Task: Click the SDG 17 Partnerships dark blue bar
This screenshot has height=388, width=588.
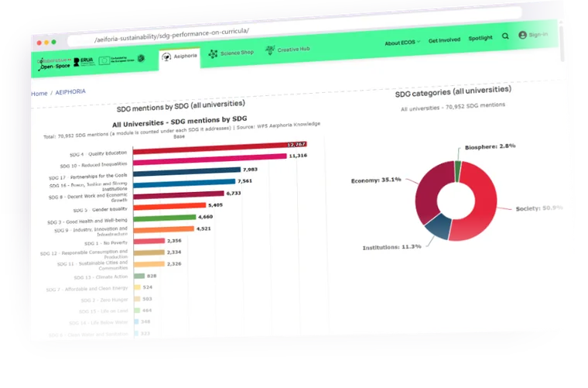Action: tap(186, 172)
